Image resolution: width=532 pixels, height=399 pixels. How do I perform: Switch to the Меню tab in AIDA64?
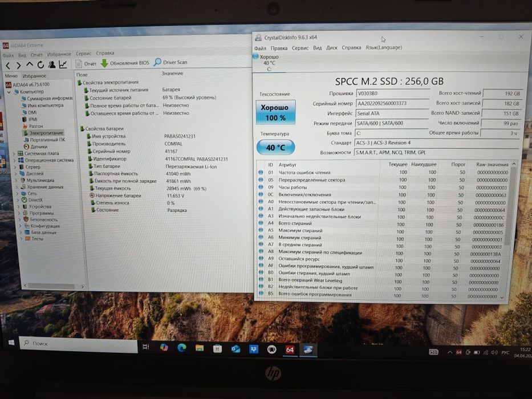pyautogui.click(x=11, y=76)
